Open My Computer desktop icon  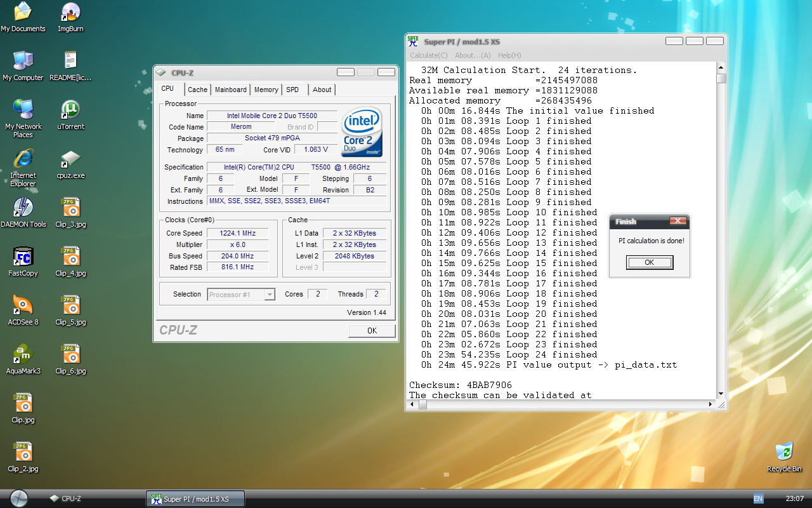coord(23,66)
